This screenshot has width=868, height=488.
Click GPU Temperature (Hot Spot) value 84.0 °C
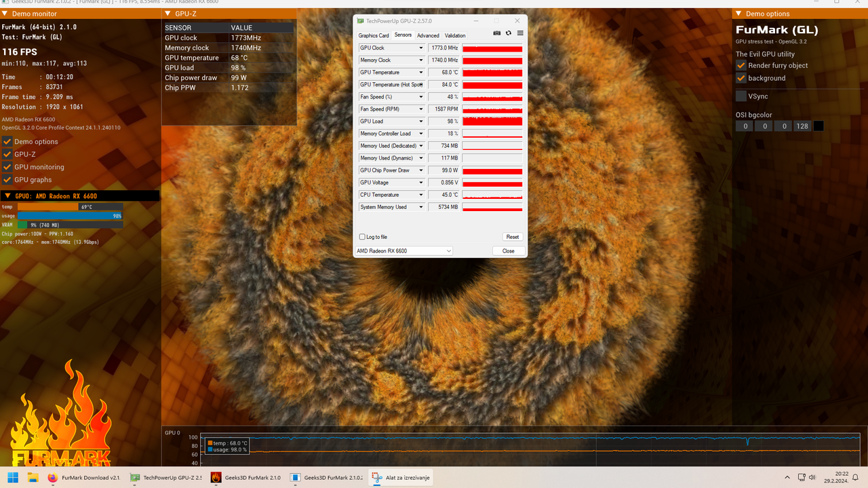tap(443, 85)
